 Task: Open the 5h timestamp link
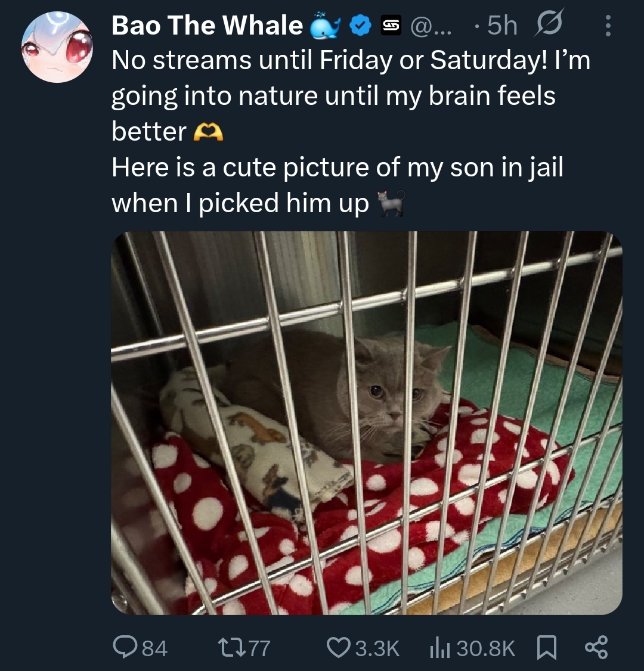pyautogui.click(x=501, y=26)
